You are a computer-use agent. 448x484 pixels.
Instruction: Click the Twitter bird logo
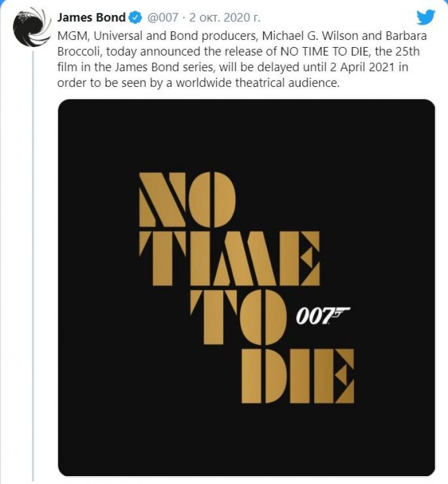point(426,17)
